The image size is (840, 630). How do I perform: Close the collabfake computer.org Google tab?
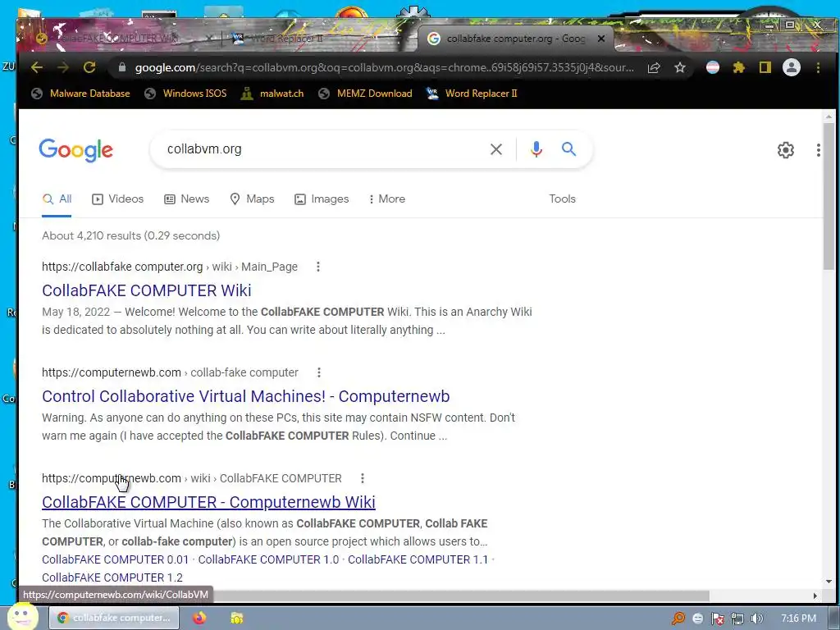[x=601, y=39]
